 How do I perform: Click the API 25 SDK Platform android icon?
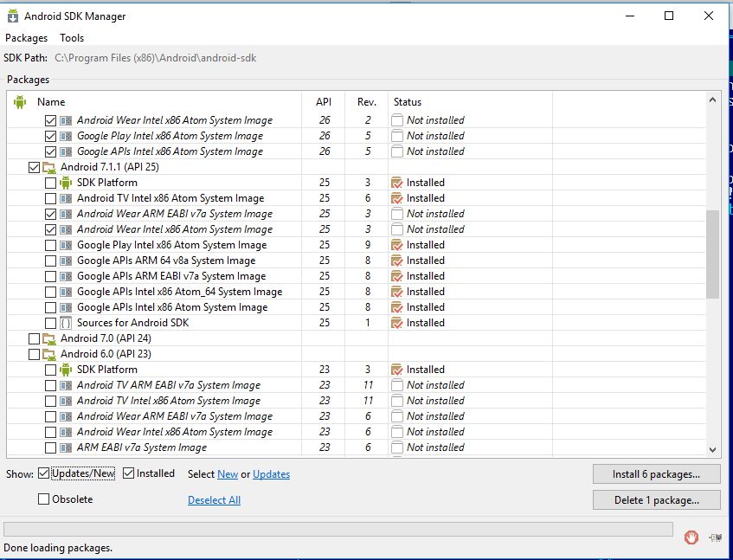click(66, 183)
